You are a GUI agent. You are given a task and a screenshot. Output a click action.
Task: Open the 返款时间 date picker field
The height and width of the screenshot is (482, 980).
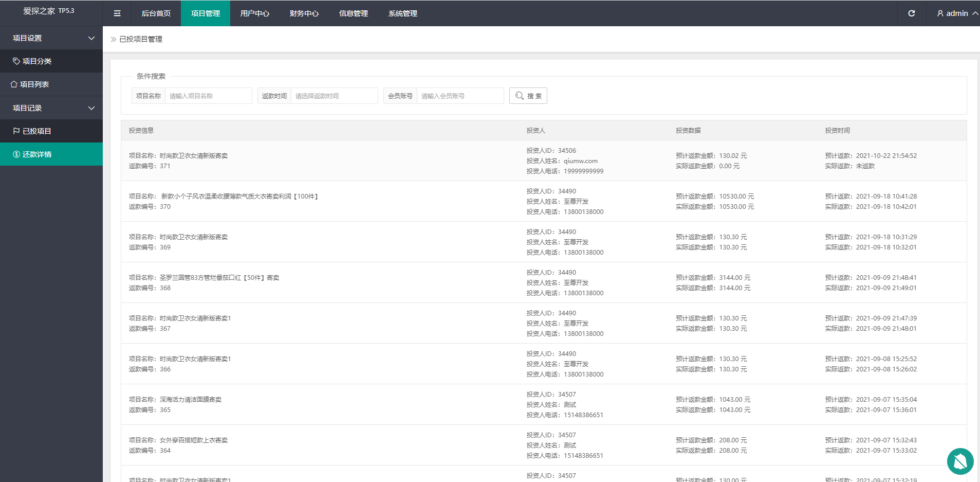(x=334, y=96)
